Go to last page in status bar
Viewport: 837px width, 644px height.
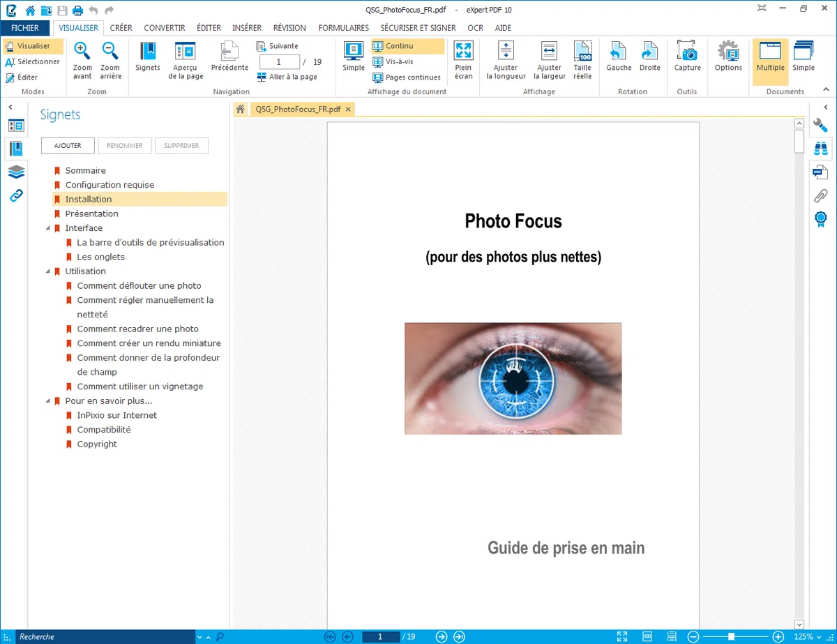[x=459, y=636]
